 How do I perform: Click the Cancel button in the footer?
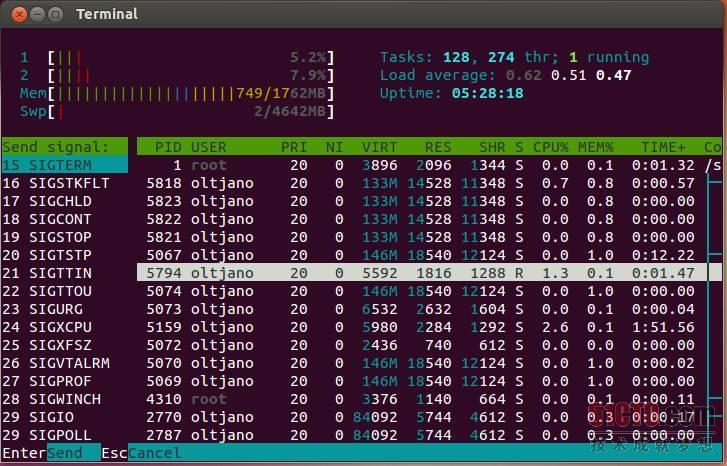tap(154, 453)
